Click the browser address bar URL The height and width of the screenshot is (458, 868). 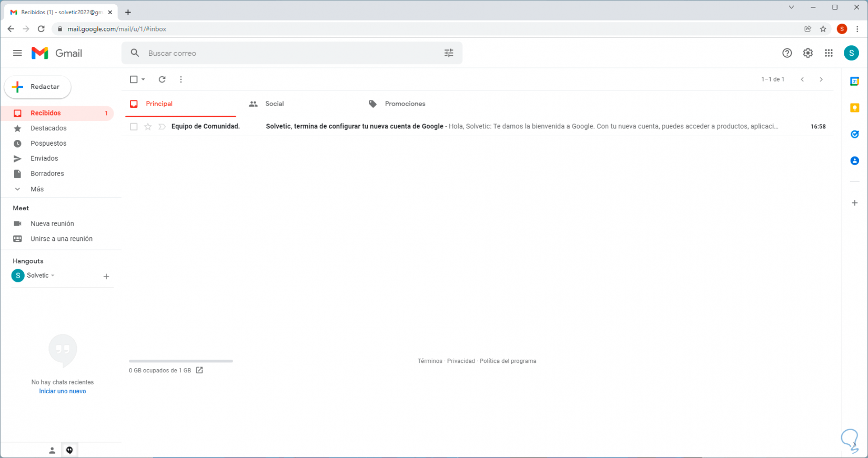pos(117,29)
